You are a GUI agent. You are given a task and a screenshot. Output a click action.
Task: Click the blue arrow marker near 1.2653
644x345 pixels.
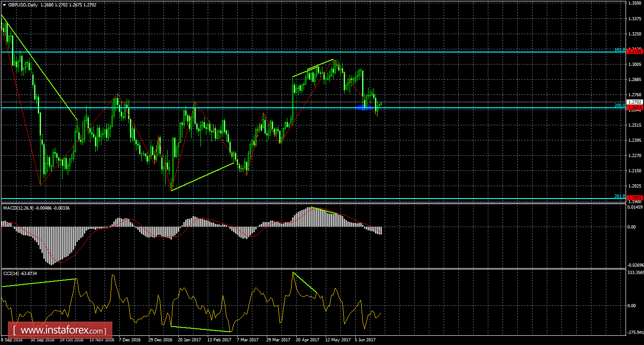tap(364, 107)
